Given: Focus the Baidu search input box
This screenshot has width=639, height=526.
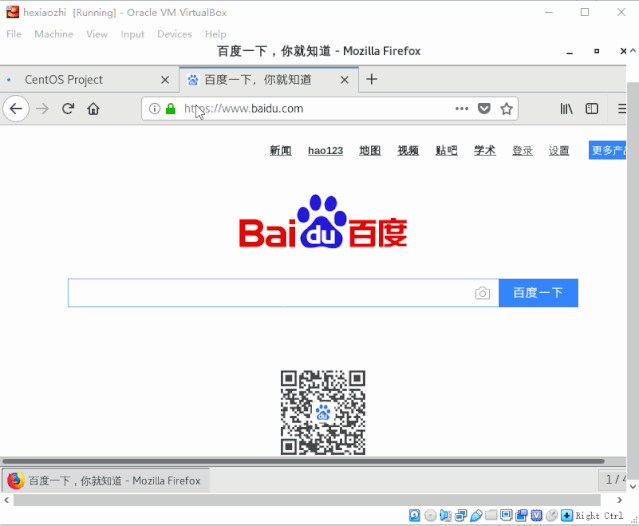Looking at the screenshot, I should point(283,293).
